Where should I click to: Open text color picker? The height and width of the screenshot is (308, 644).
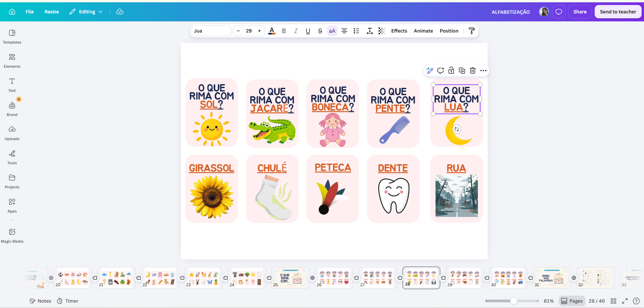(x=272, y=31)
